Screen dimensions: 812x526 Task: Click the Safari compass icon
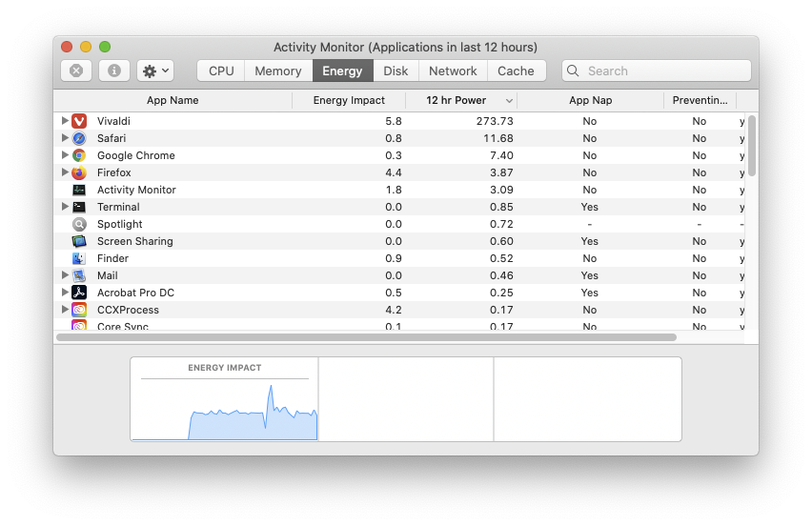pos(79,138)
